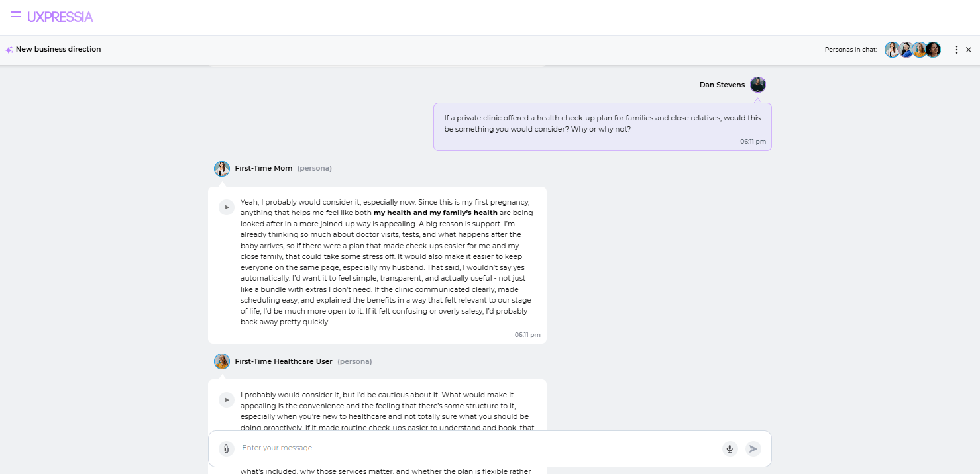This screenshot has height=474, width=980.
Task: Select the fourth persona avatar in chat header
Action: [x=934, y=50]
